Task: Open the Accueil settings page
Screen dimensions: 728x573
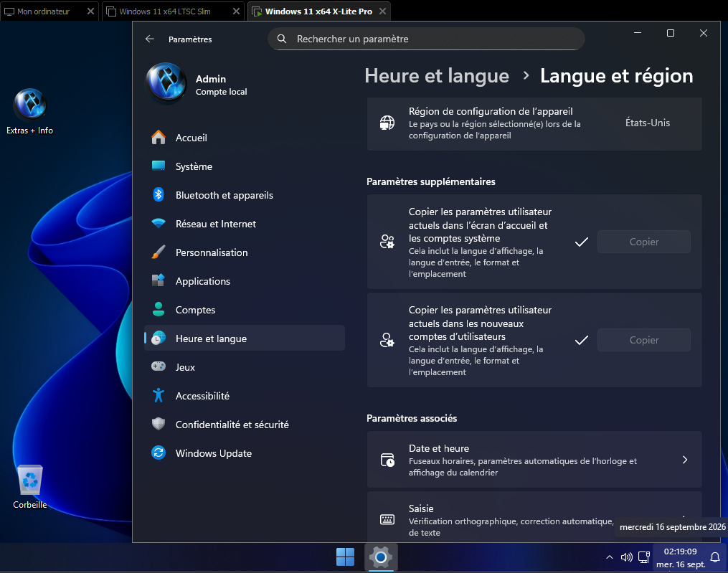Action: coord(244,138)
